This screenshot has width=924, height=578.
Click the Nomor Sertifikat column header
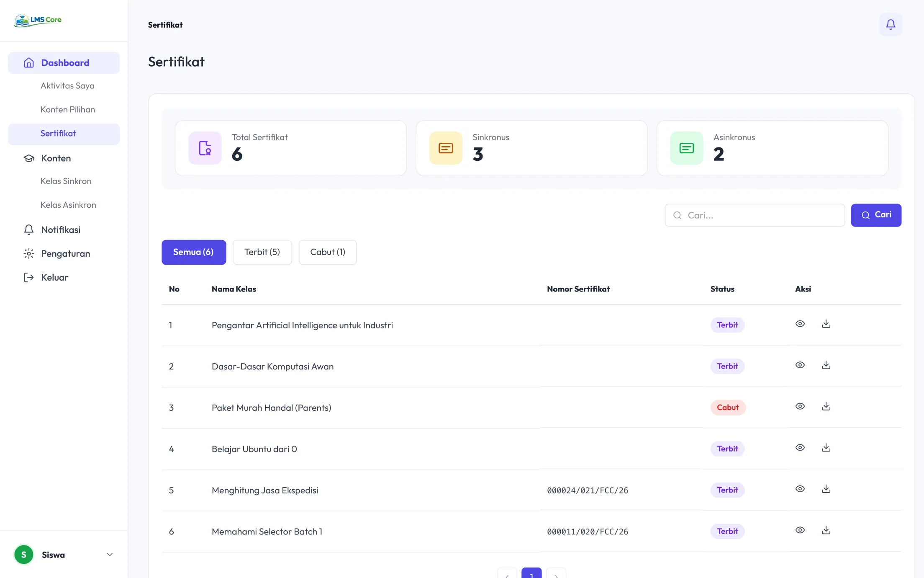[x=578, y=289]
